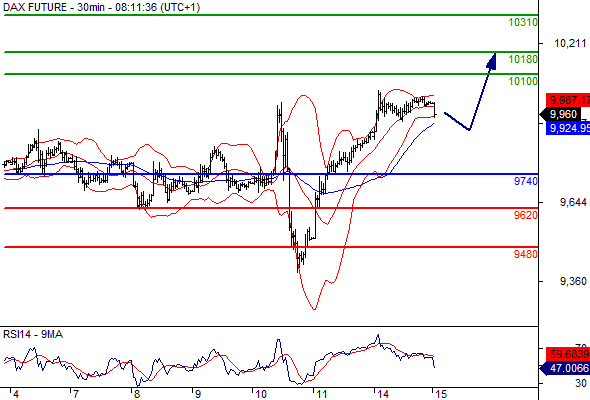Click the RSI axis value 30
590x400 pixels.
pyautogui.click(x=581, y=383)
